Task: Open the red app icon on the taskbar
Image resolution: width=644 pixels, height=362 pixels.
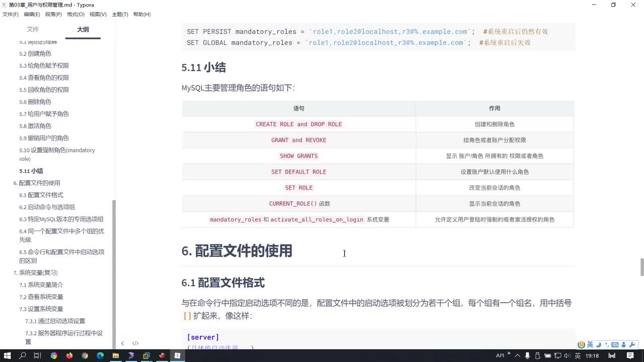Action: 162,355
